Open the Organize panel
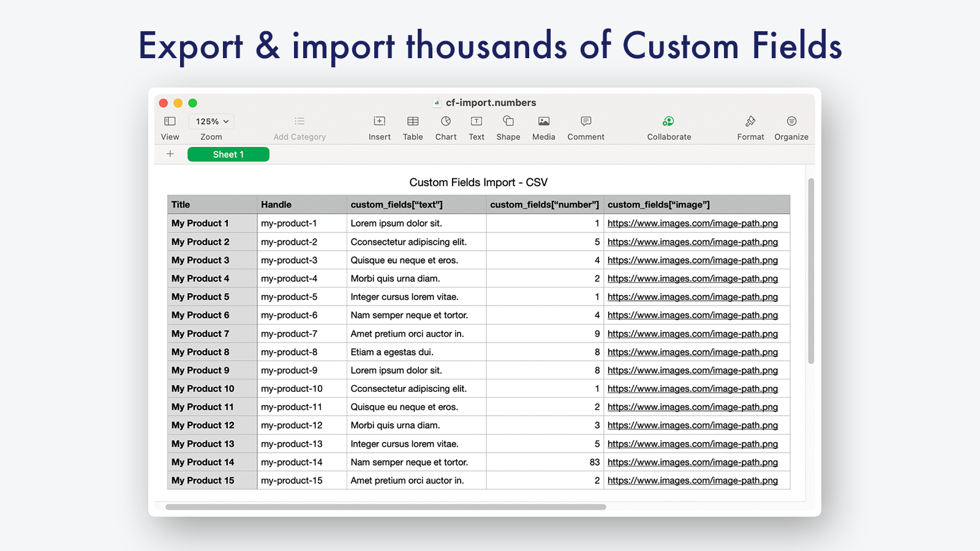The height and width of the screenshot is (551, 980). (x=791, y=127)
